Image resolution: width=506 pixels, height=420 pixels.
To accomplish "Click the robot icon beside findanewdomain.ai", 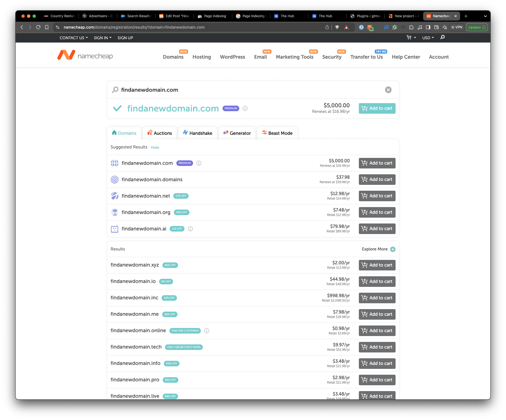I will pyautogui.click(x=115, y=228).
